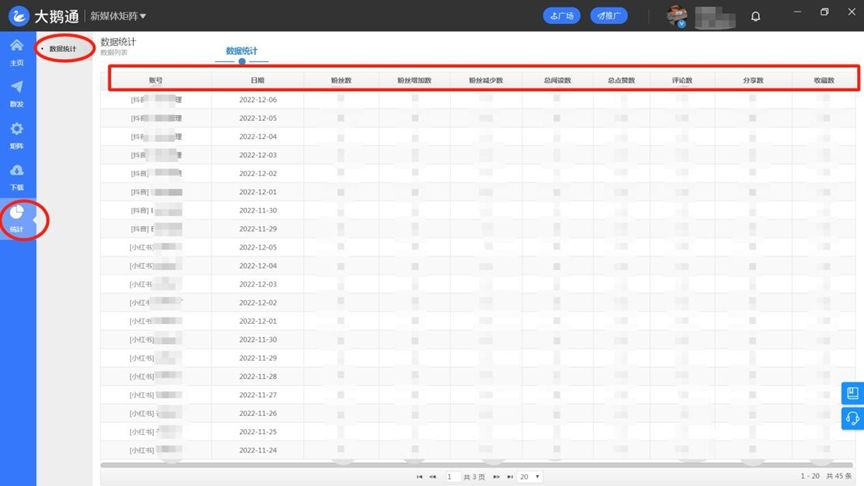The height and width of the screenshot is (486, 864).
Task: Jump to the last page arrow
Action: (511, 477)
